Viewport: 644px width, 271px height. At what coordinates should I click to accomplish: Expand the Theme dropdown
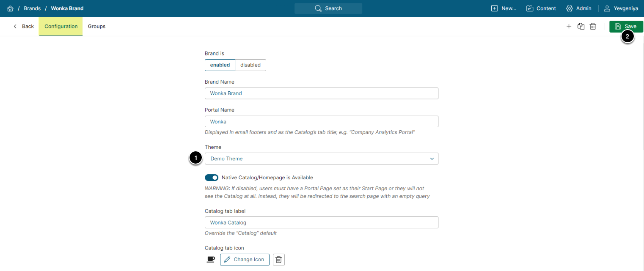tap(322, 159)
